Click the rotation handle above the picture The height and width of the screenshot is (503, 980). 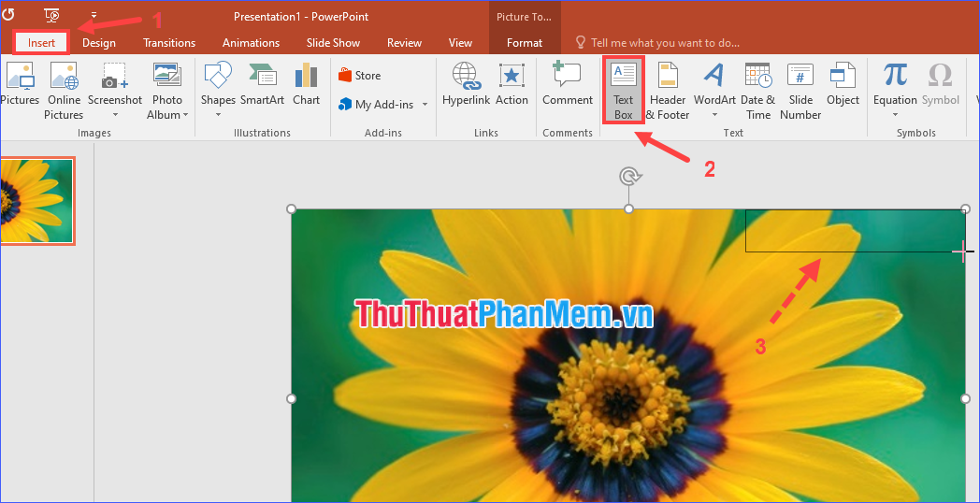point(628,177)
